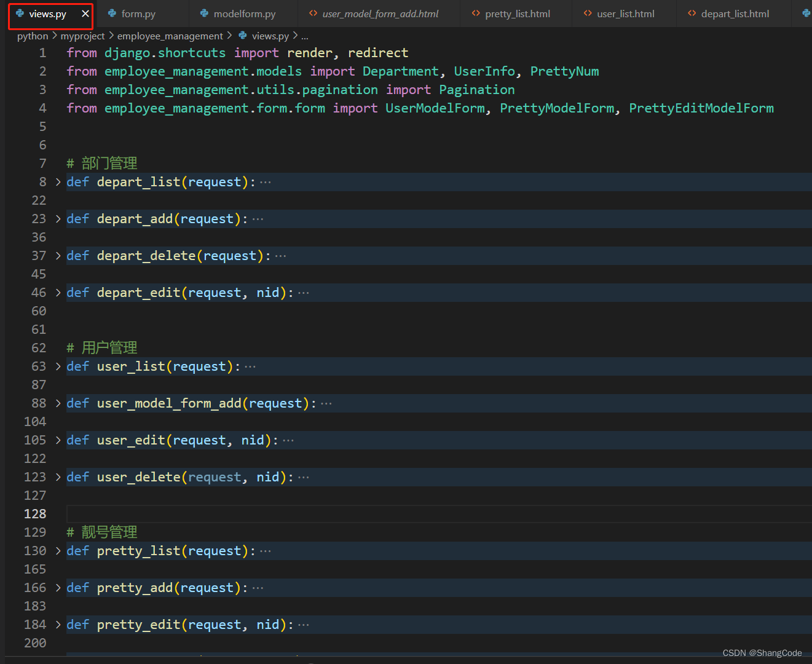Unfold the user_delete function

click(58, 477)
